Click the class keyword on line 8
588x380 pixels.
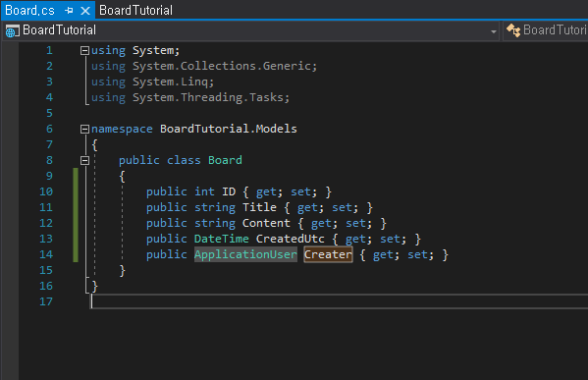pyautogui.click(x=184, y=160)
